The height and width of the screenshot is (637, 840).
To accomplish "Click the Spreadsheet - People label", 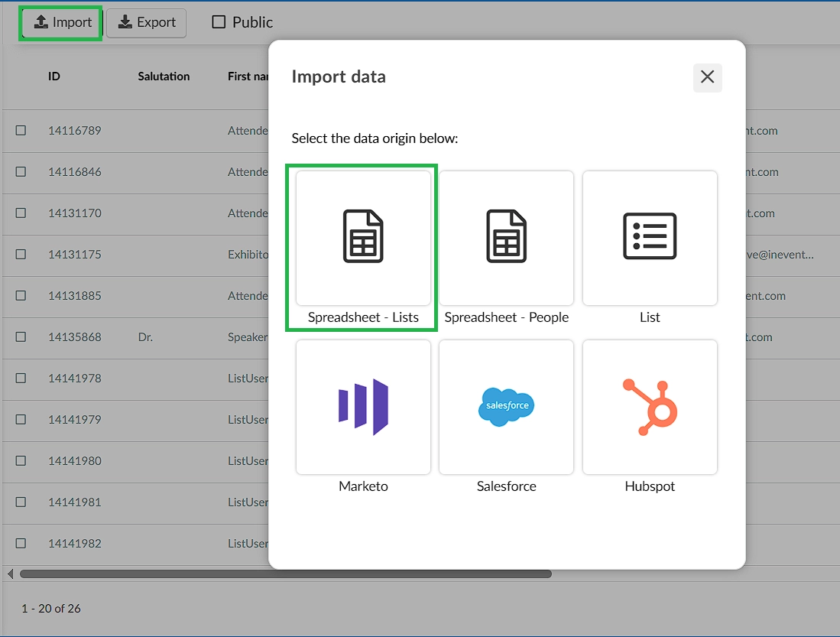I will 506,317.
